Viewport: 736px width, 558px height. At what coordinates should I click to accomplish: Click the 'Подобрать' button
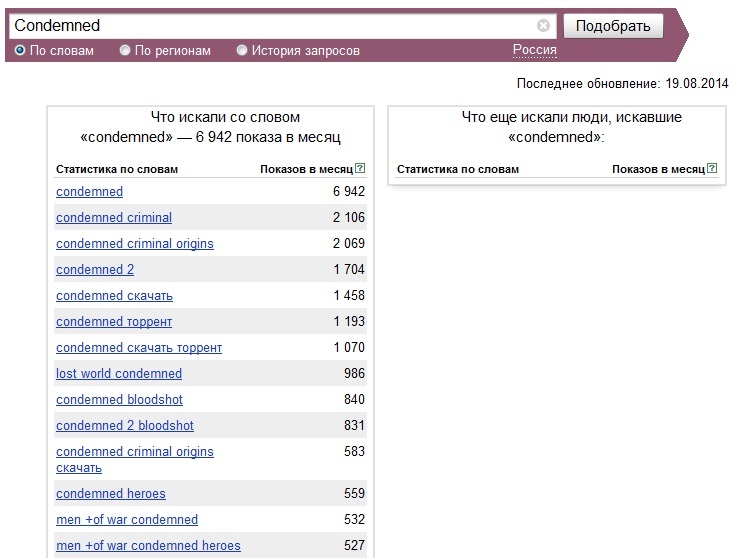(x=613, y=26)
